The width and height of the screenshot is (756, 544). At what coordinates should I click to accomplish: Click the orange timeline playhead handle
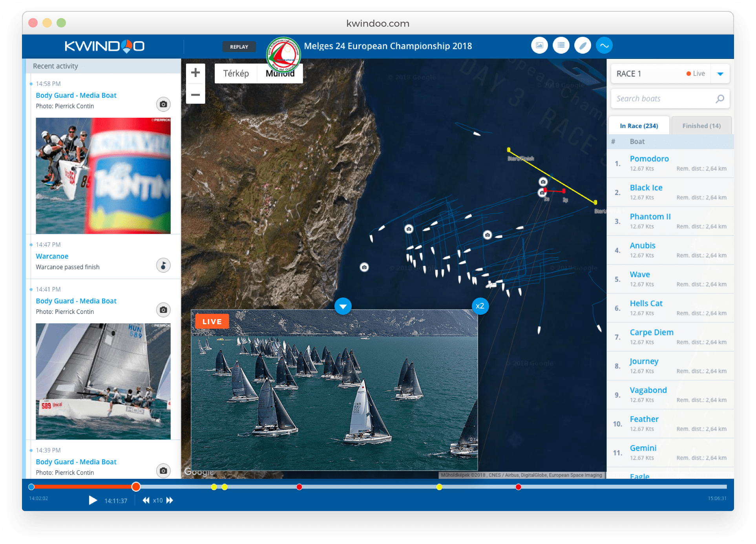pyautogui.click(x=136, y=487)
